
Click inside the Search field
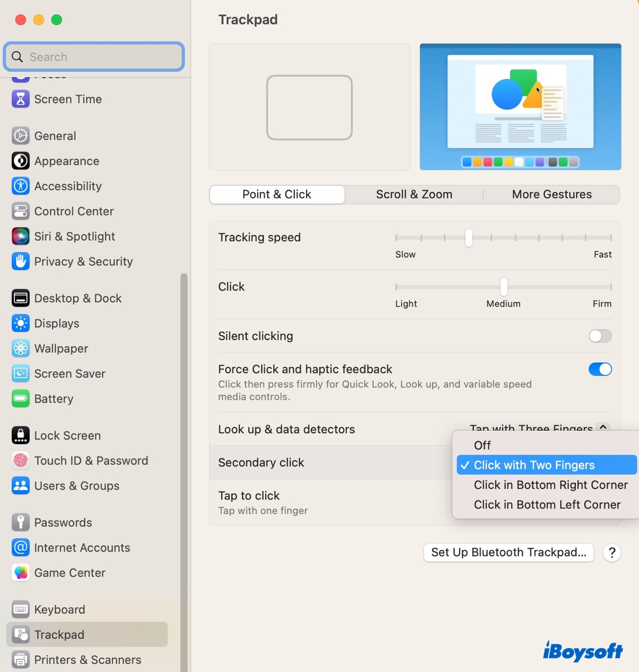93,56
